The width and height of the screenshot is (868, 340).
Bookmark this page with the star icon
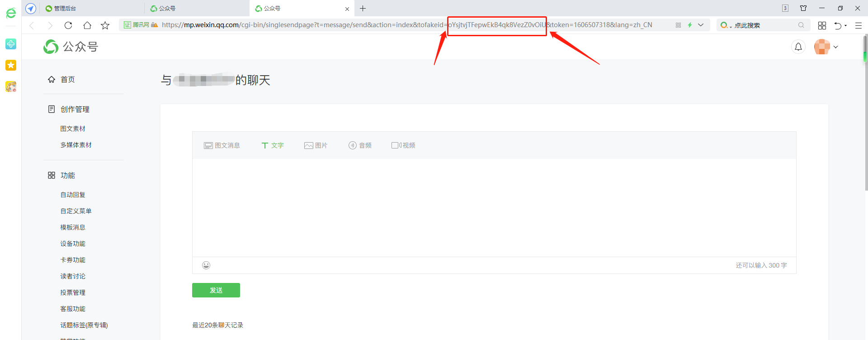105,25
